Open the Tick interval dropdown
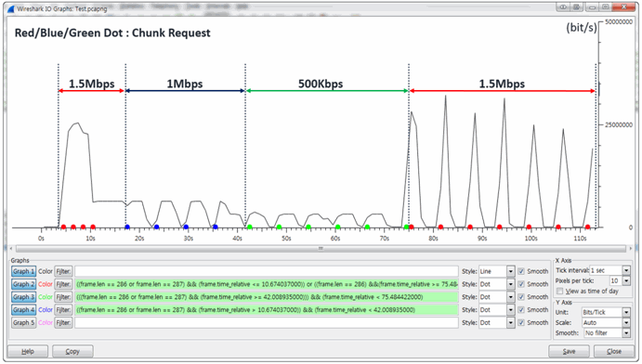642x364 pixels. pyautogui.click(x=609, y=270)
